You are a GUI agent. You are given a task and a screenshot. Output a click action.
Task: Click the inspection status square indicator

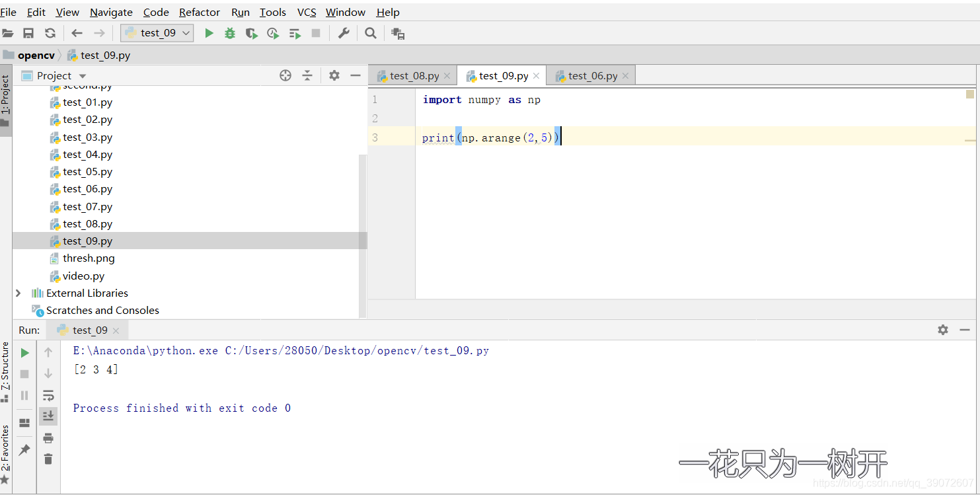969,95
